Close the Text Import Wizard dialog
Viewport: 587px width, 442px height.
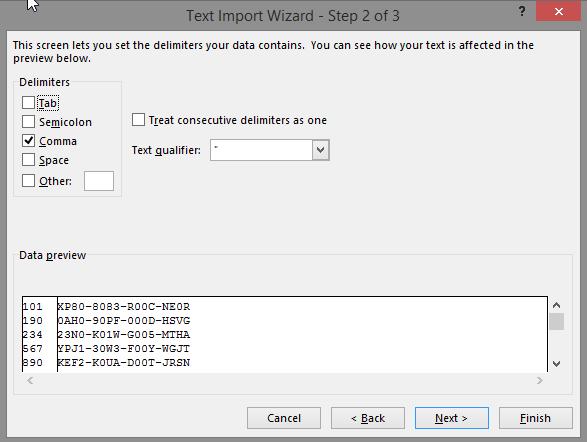[559, 12]
